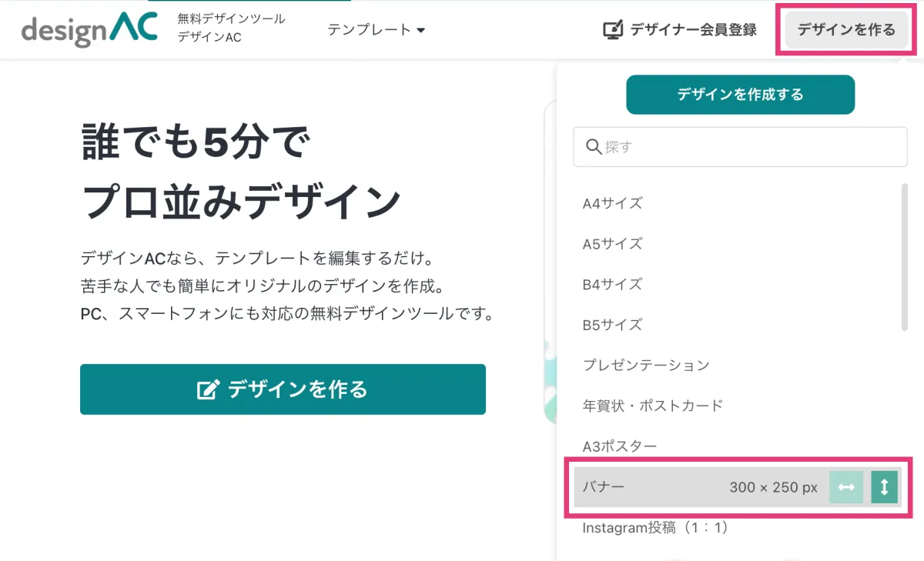Select the B4サイズ option

(611, 284)
